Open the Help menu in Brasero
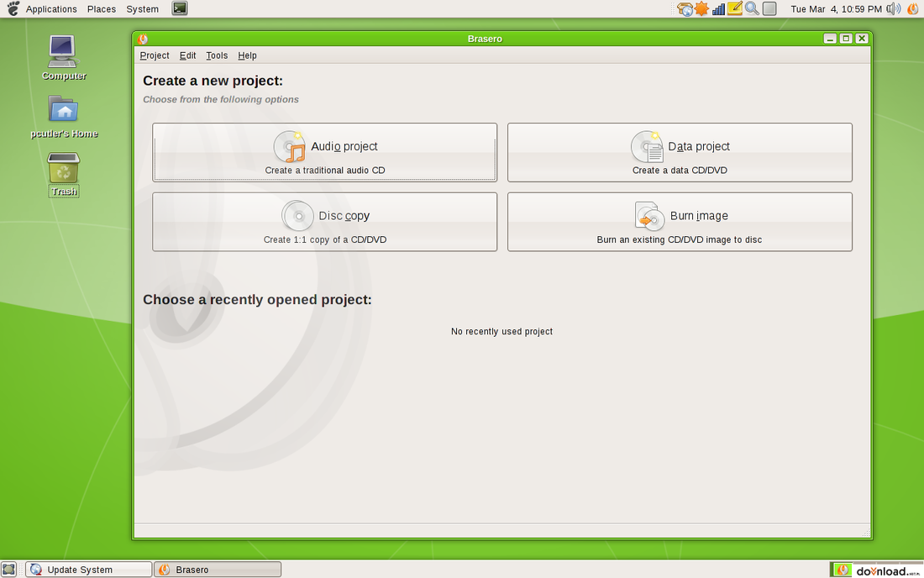This screenshot has height=578, width=924. [247, 55]
